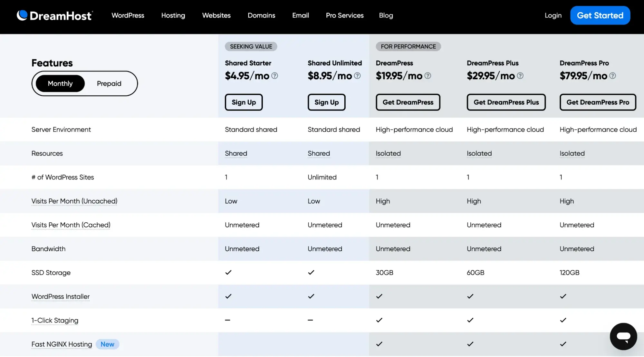Click Sign Up for Shared Starter plan
The image size is (644, 357).
pos(243,101)
